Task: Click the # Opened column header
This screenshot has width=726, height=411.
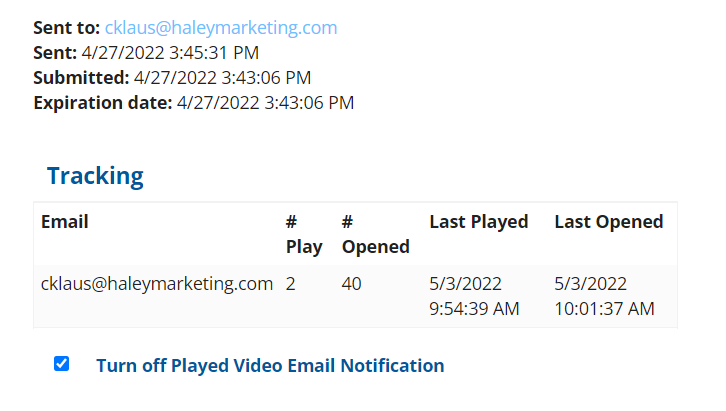Action: pyautogui.click(x=376, y=234)
